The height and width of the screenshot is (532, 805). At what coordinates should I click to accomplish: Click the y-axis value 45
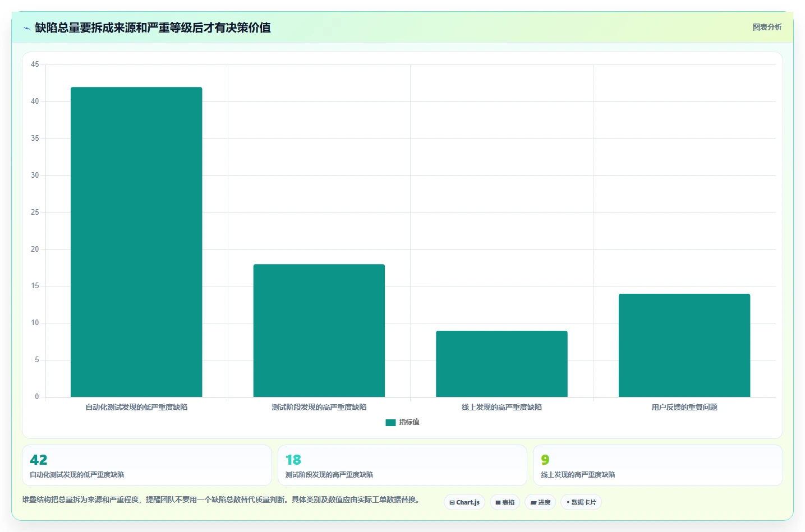[35, 64]
